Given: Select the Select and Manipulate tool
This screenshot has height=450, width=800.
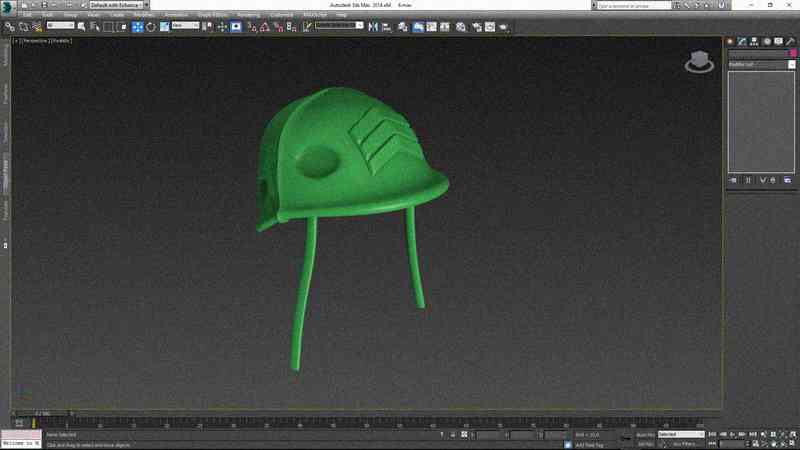Looking at the screenshot, I should click(222, 27).
